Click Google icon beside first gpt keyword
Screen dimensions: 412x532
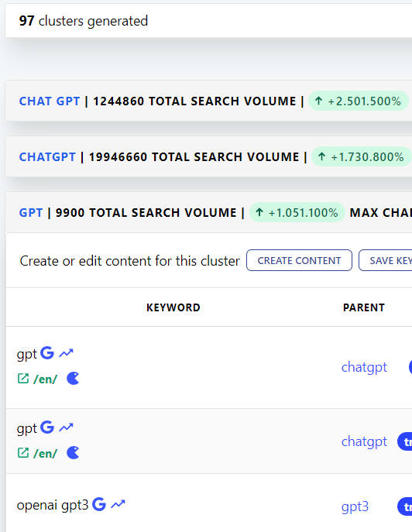(x=47, y=353)
